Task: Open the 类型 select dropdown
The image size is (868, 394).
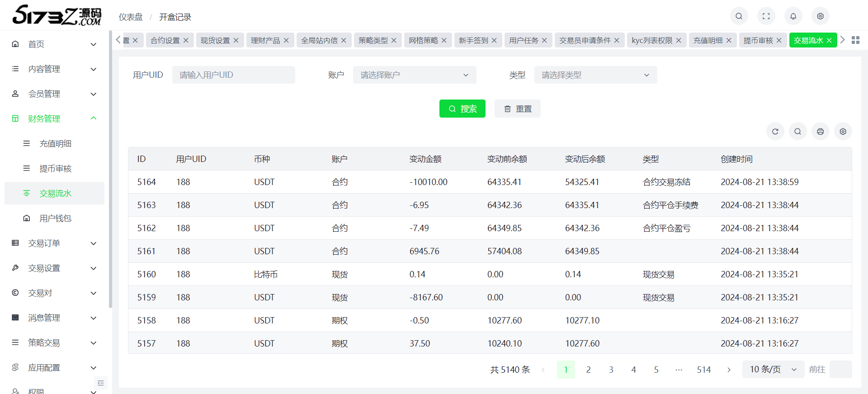Action: click(x=595, y=75)
